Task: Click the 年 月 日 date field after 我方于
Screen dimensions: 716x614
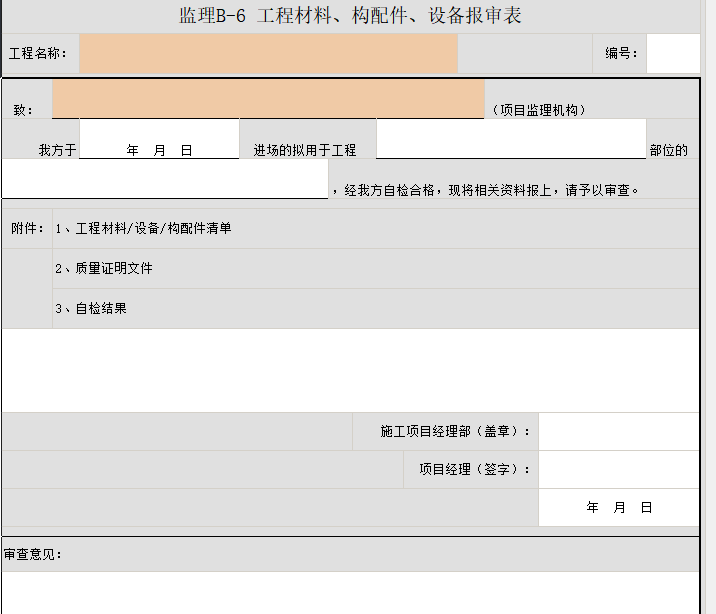Action: [x=159, y=139]
